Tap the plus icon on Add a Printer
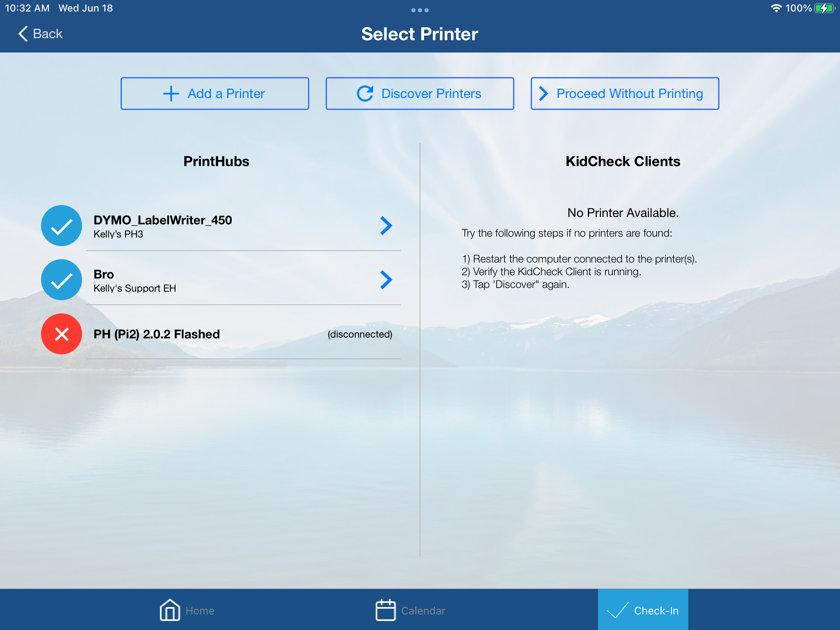840x630 pixels. coord(171,94)
